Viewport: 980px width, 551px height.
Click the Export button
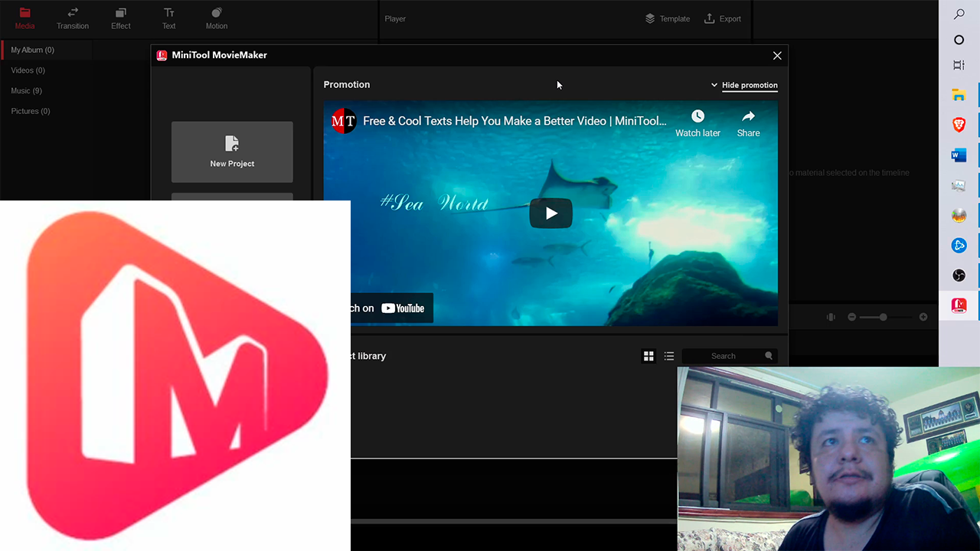[x=722, y=18]
